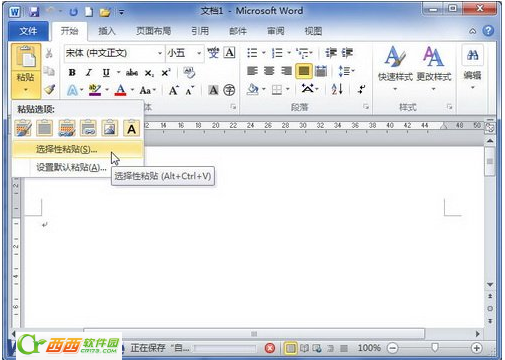Click zoom out minus button
The height and width of the screenshot is (360, 505).
pos(393,348)
